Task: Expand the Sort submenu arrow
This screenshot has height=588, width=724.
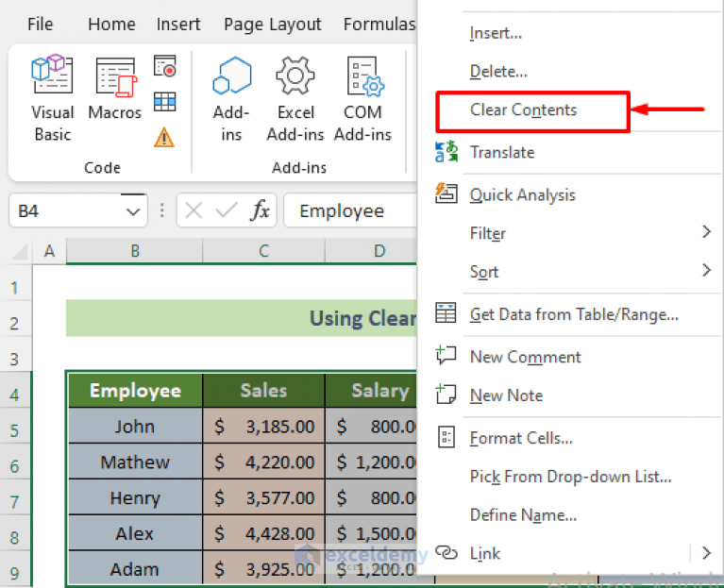Action: click(706, 270)
